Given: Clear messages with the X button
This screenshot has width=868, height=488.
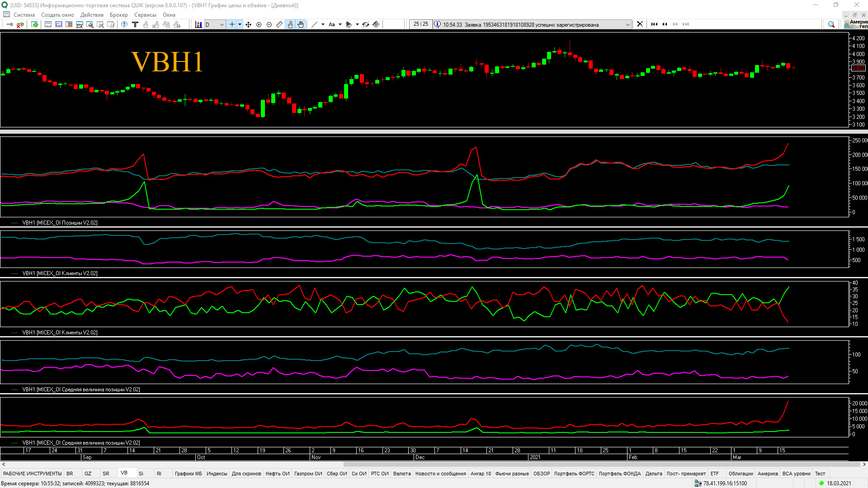Looking at the screenshot, I should click(x=640, y=24).
